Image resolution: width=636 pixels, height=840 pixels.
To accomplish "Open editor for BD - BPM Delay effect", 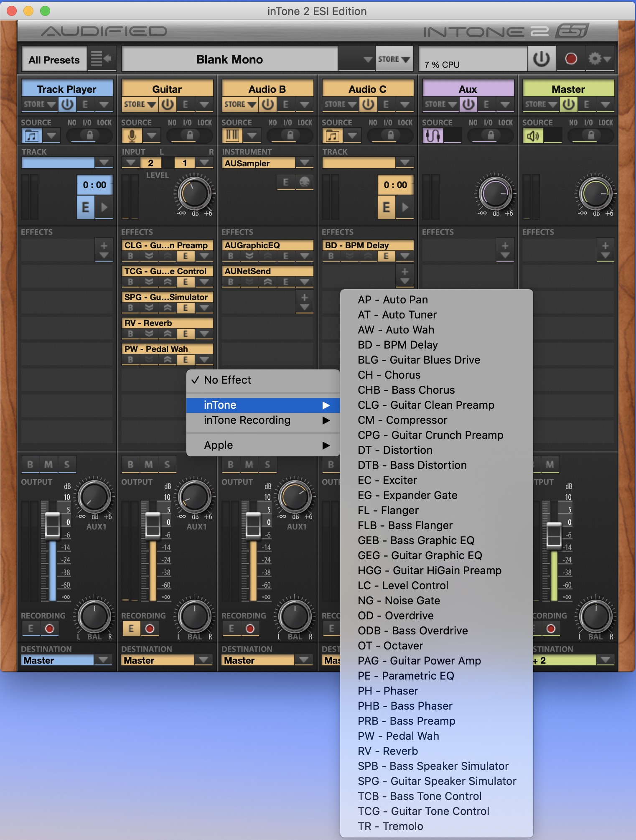I will [x=386, y=256].
